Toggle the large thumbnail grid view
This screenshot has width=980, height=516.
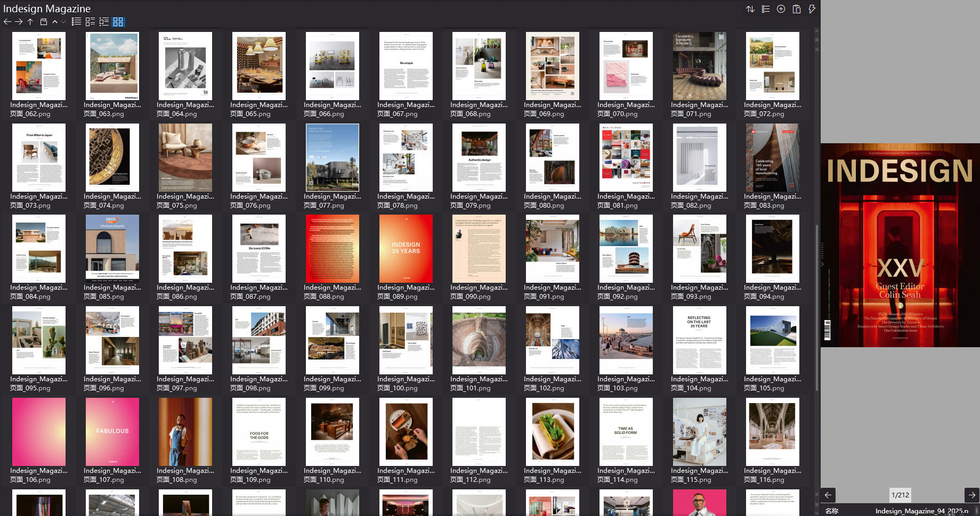[x=118, y=22]
